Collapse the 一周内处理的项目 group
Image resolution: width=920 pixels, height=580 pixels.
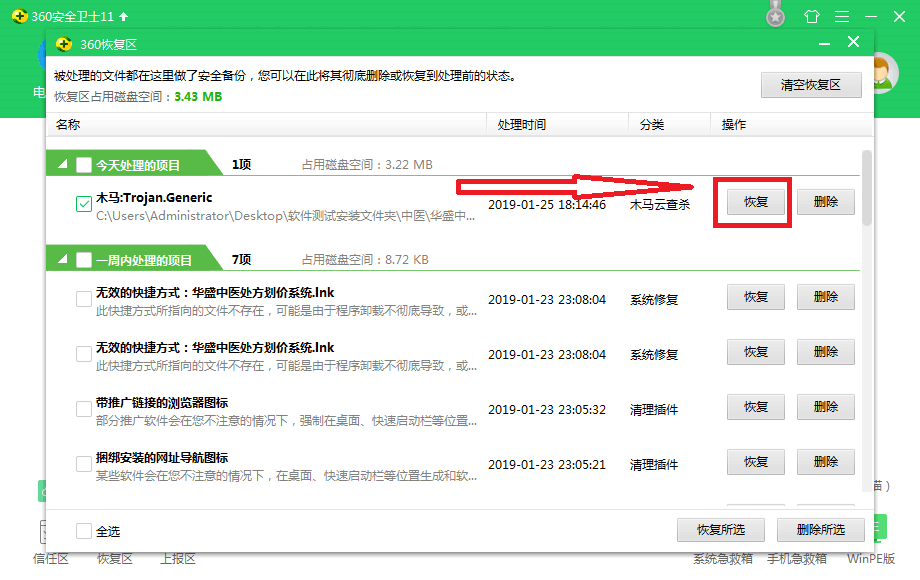(x=62, y=259)
